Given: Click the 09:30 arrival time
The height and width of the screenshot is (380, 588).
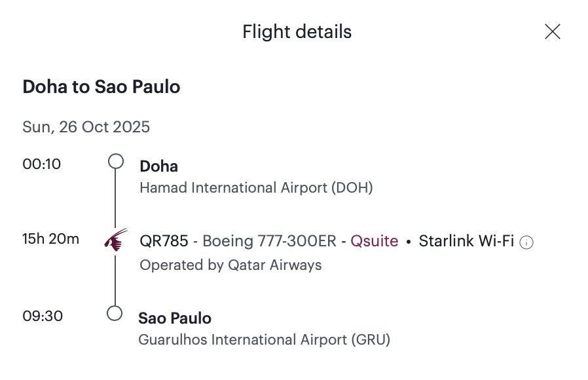Looking at the screenshot, I should (43, 316).
